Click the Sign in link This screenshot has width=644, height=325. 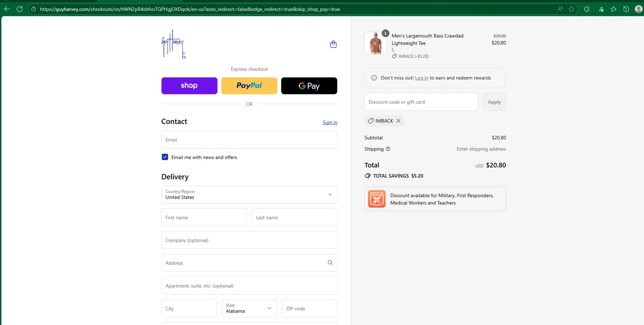coord(330,122)
